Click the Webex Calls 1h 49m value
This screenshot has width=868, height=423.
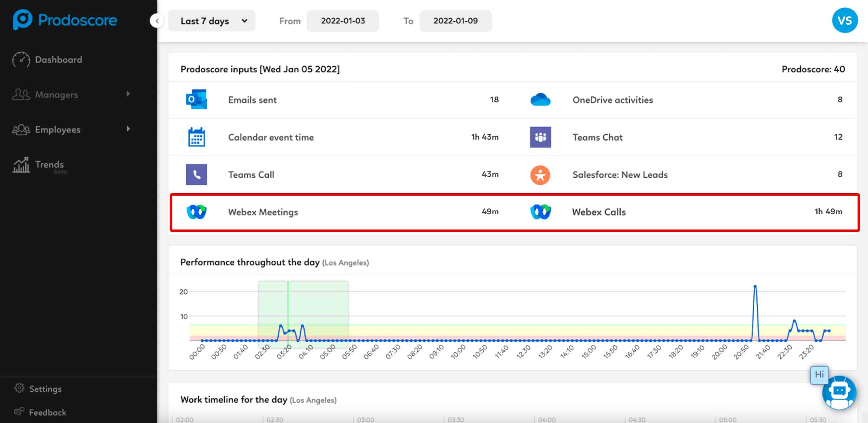tap(828, 211)
